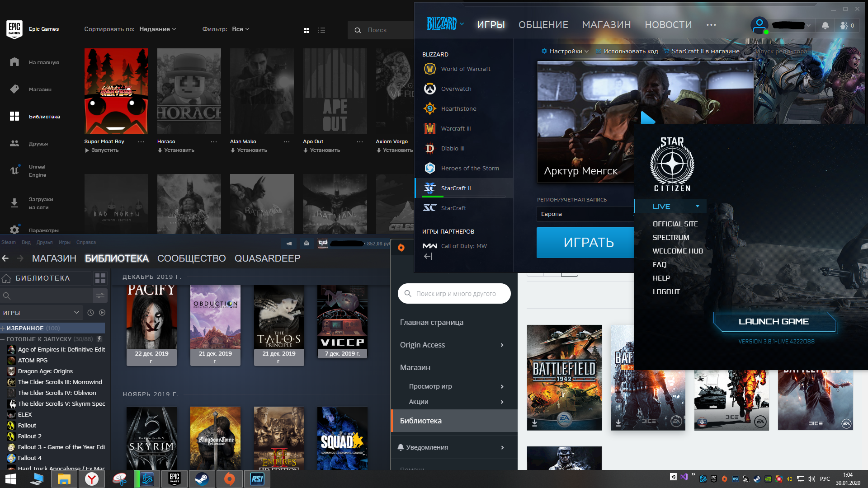Open options menu for Ape Out
This screenshot has width=868, height=488.
359,141
